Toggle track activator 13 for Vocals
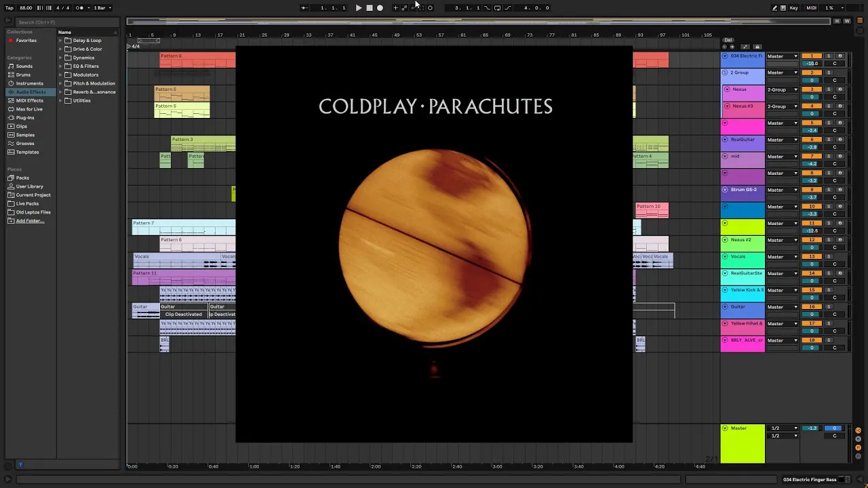Screen dimensions: 868x488 pos(811,257)
